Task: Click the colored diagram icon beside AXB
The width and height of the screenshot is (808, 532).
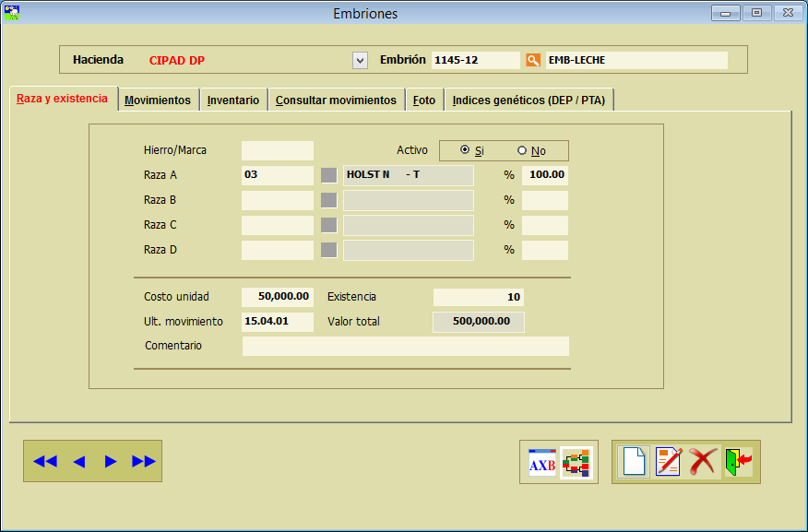Action: click(576, 463)
